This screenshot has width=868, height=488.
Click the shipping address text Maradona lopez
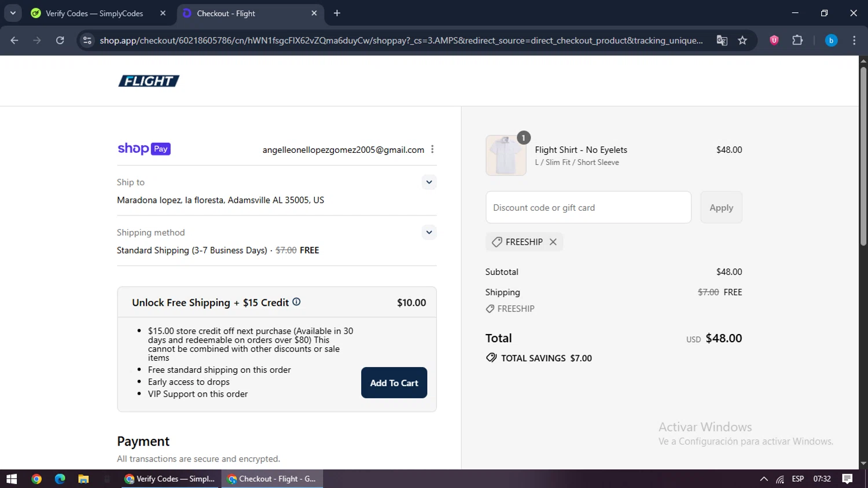click(x=220, y=200)
